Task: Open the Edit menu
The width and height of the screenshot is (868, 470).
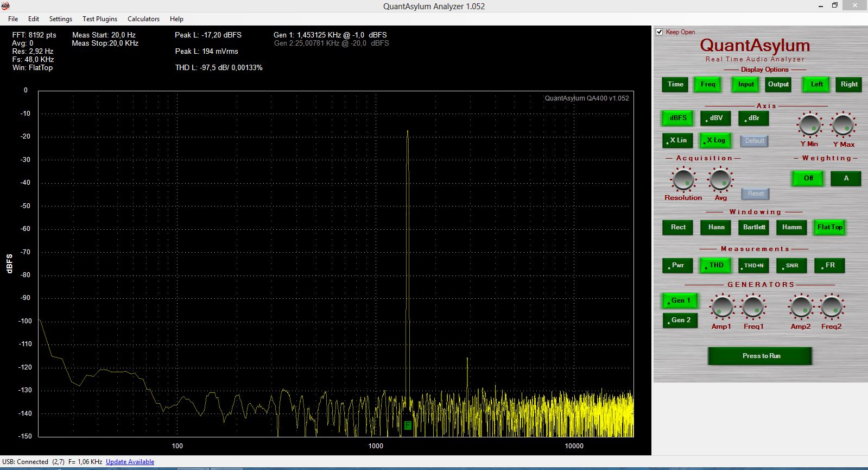Action: pyautogui.click(x=34, y=18)
